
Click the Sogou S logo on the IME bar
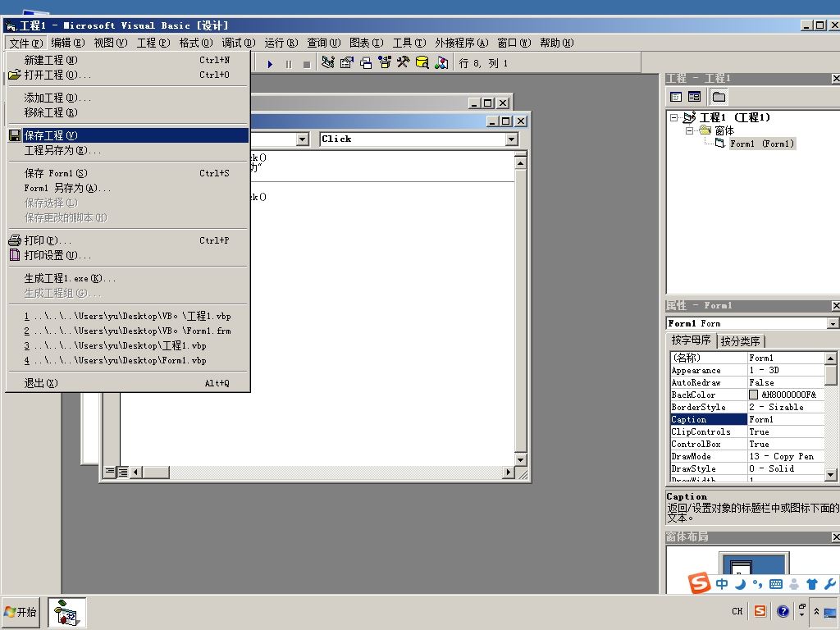(699, 583)
